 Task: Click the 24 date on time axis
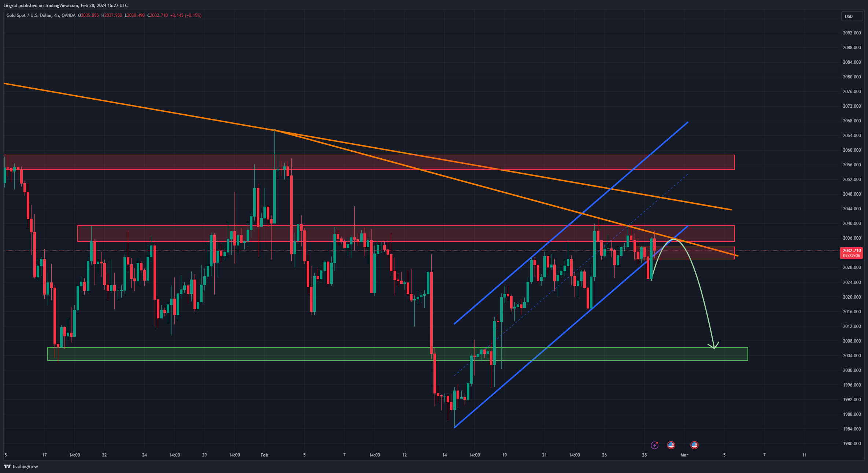point(144,455)
